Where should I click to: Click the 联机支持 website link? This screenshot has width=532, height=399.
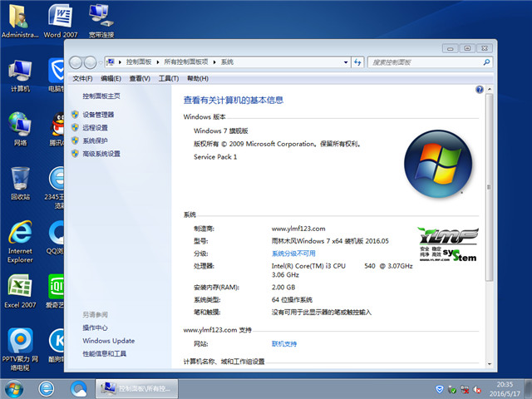[x=283, y=343]
